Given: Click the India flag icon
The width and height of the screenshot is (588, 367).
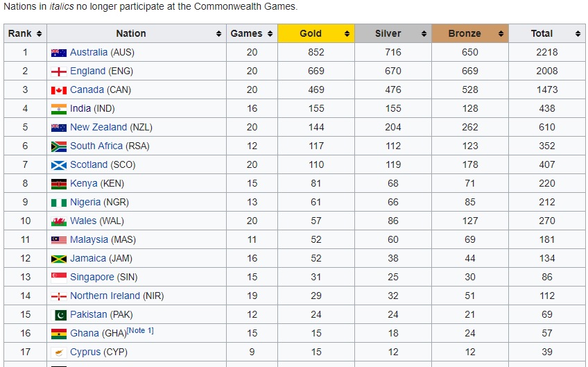Looking at the screenshot, I should point(59,109).
